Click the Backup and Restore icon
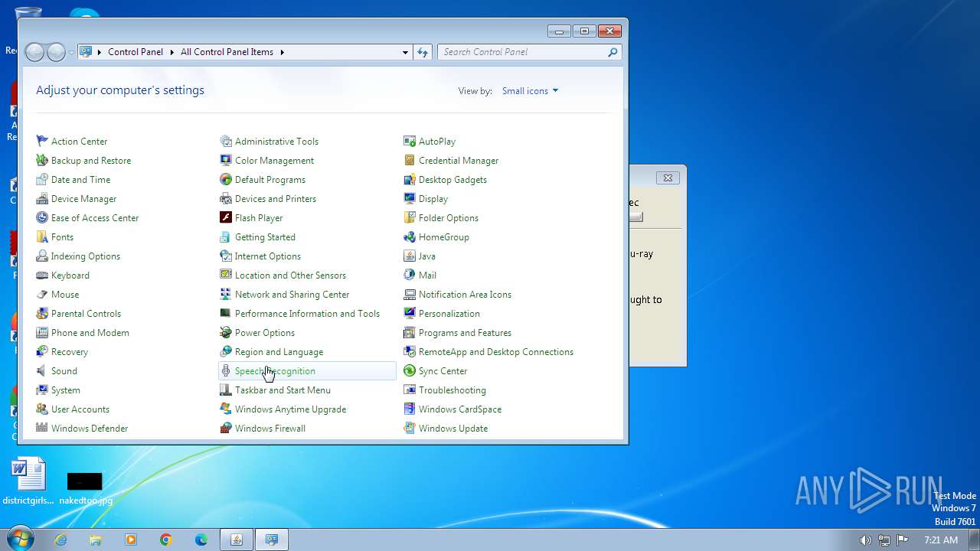 tap(42, 160)
